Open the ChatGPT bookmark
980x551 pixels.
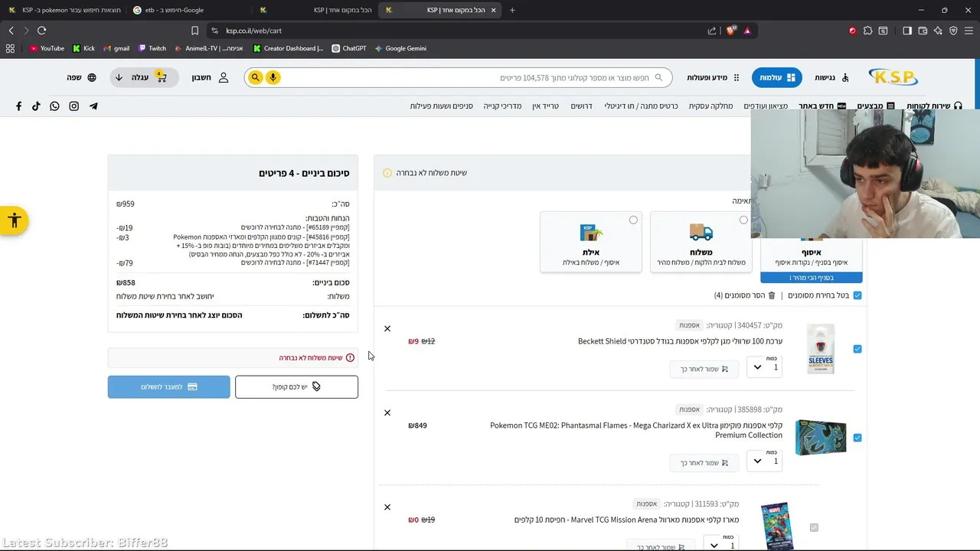349,48
